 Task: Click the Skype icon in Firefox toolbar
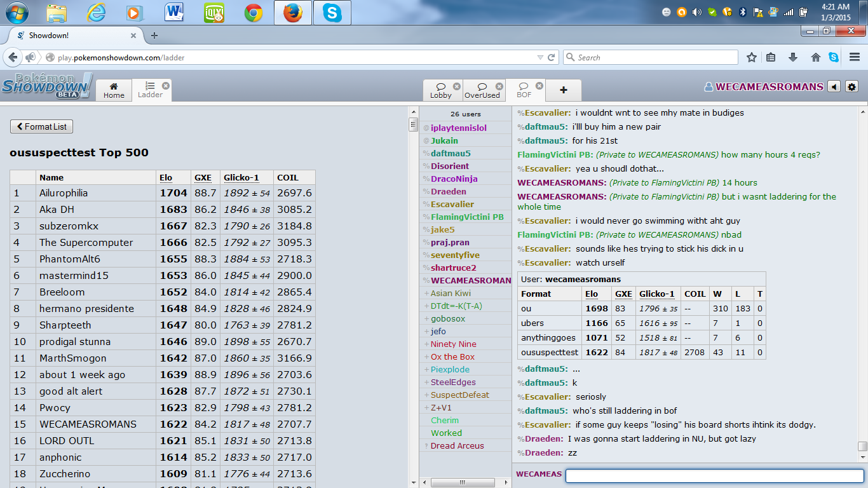pyautogui.click(x=834, y=57)
